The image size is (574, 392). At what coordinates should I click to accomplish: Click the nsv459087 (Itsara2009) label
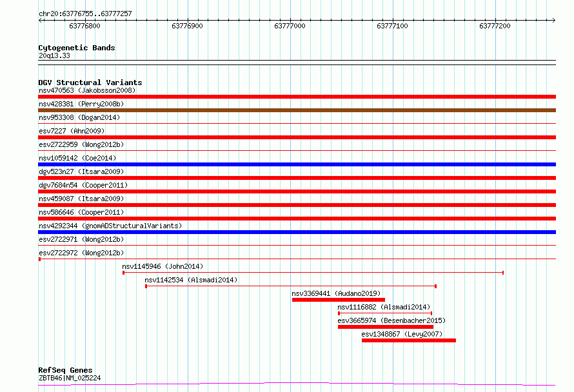pos(81,199)
